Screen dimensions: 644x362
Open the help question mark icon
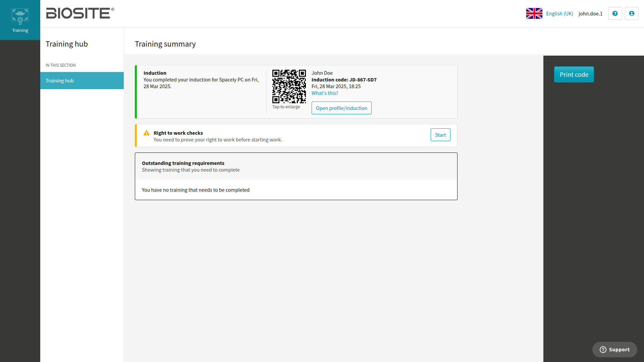coord(615,13)
